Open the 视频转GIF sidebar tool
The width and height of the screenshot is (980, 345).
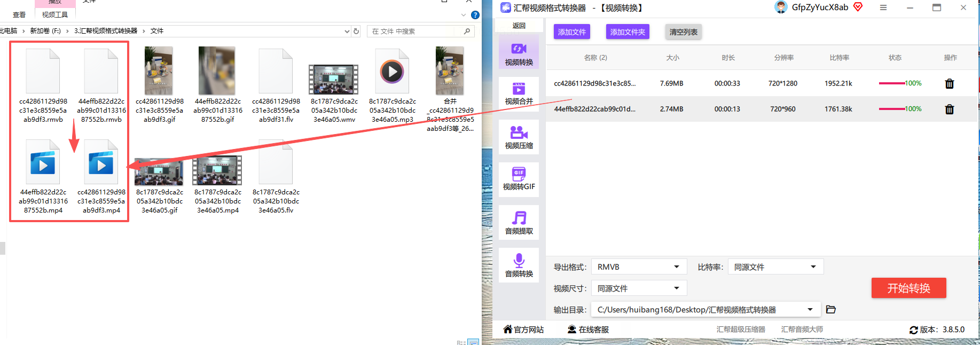[519, 179]
